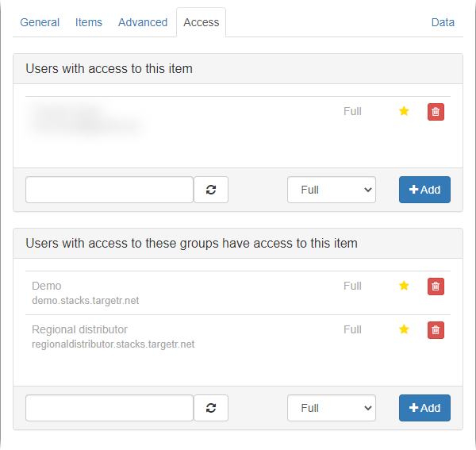Click the blurred user entry
The width and height of the screenshot is (476, 450).
pos(85,119)
